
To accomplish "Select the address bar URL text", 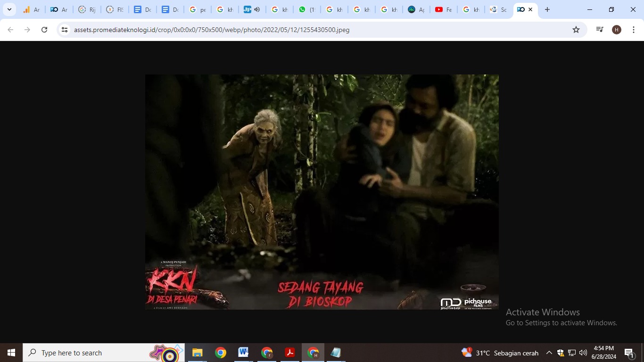I will click(x=212, y=29).
